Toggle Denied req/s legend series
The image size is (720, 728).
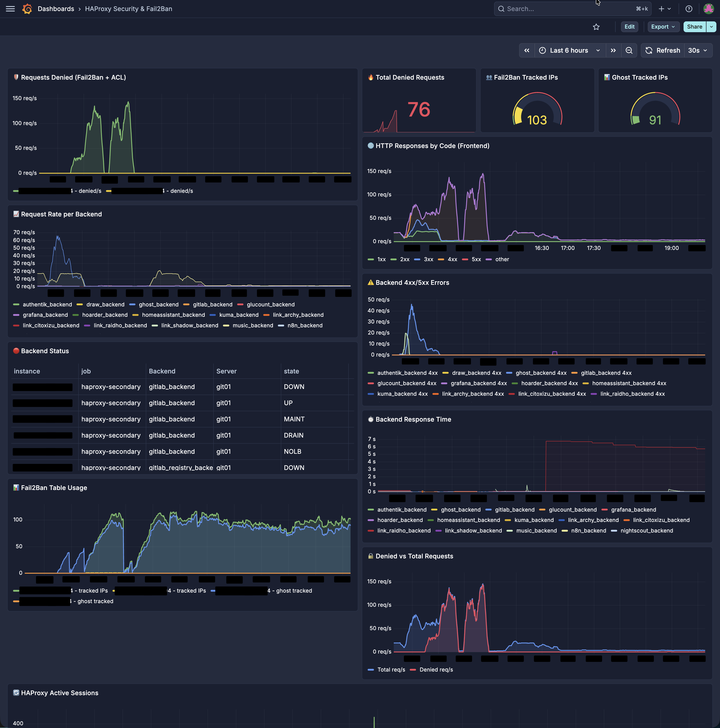436,670
